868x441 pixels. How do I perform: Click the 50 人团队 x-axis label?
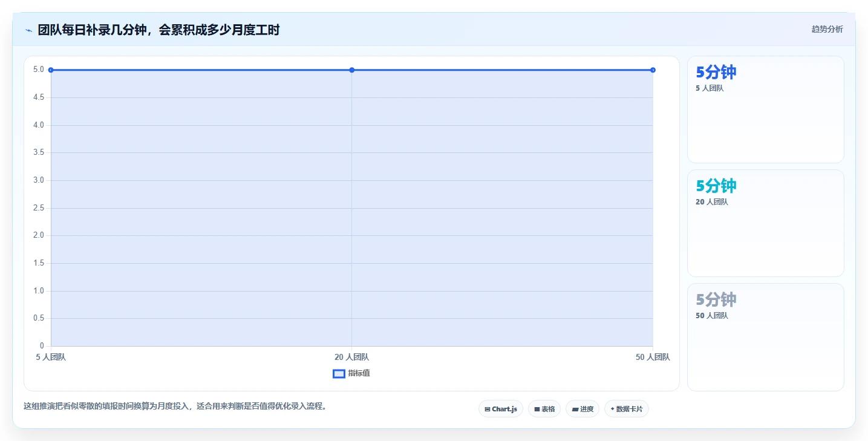pos(653,358)
